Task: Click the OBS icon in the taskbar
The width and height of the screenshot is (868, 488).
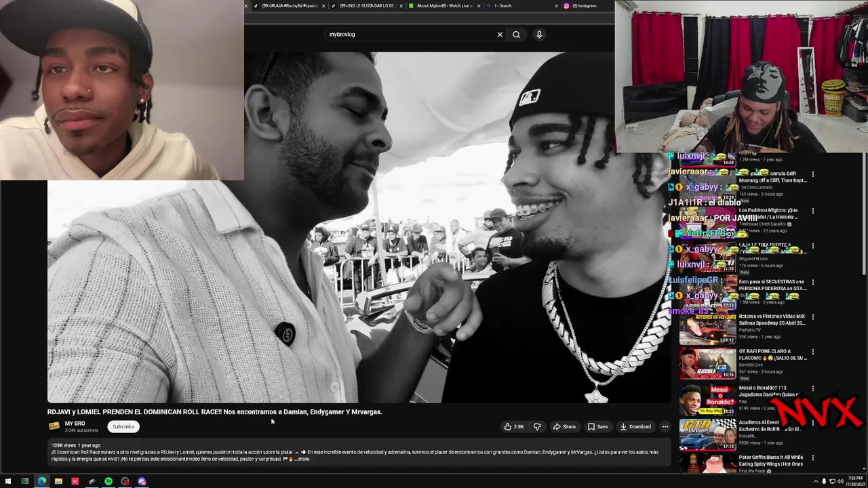Action: [x=125, y=481]
